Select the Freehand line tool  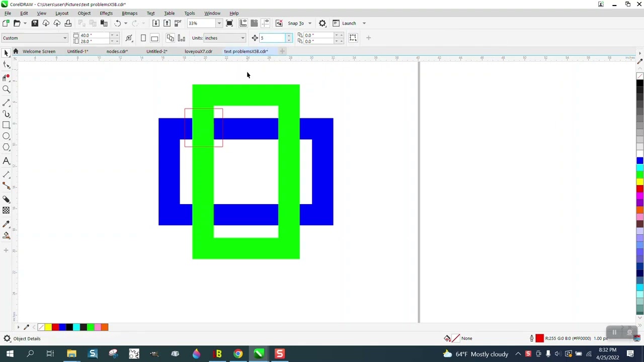(x=6, y=102)
